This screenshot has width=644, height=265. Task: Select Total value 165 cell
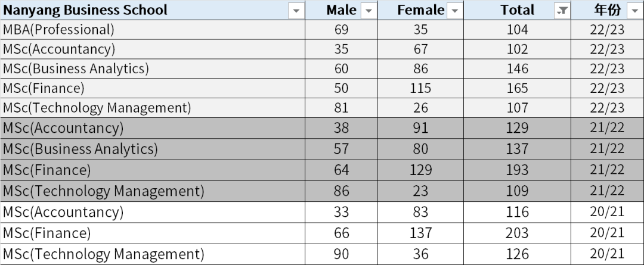pyautogui.click(x=517, y=88)
